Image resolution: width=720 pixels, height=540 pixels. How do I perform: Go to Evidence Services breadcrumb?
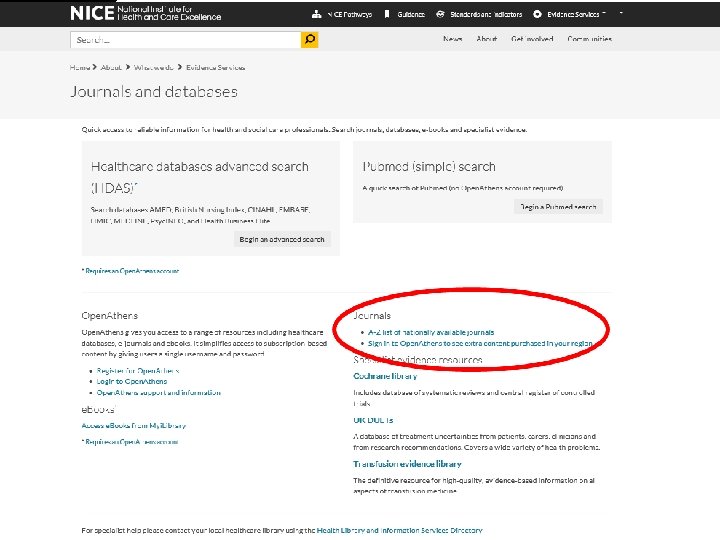pos(215,68)
